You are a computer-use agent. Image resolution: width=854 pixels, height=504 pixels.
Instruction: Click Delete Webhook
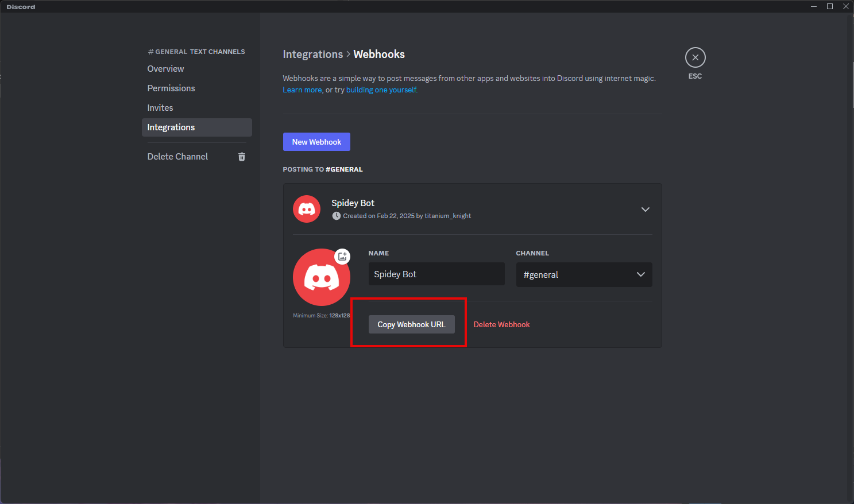click(501, 324)
